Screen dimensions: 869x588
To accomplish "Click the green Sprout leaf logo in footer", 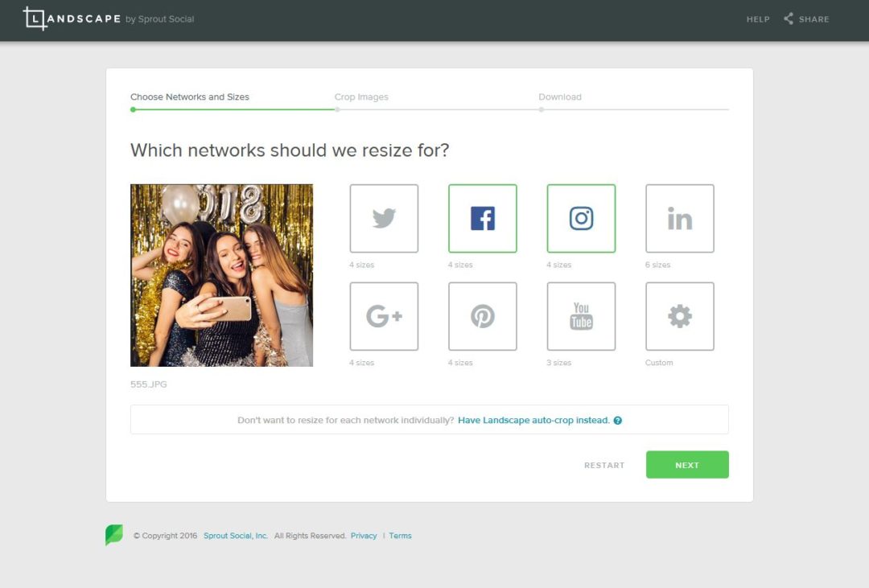I will pos(114,535).
